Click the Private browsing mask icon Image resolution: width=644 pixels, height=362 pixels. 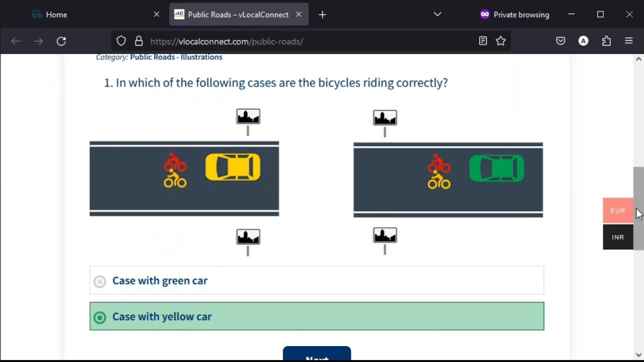pos(485,15)
